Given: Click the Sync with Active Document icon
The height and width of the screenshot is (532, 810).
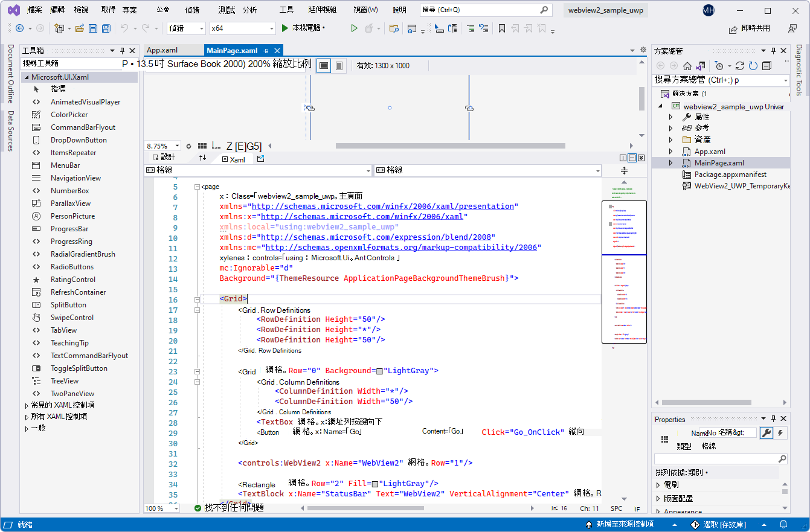Looking at the screenshot, I should click(x=700, y=66).
